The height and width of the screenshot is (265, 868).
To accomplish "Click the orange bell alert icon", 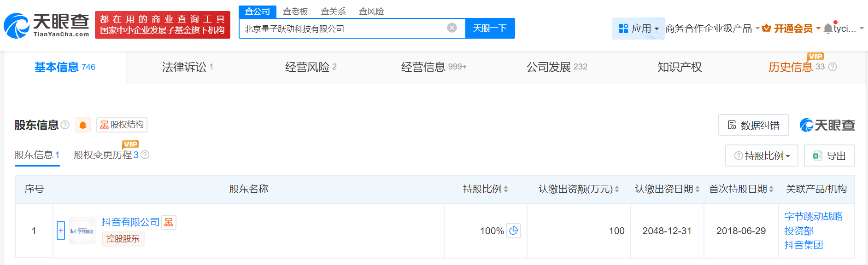I will pos(83,125).
